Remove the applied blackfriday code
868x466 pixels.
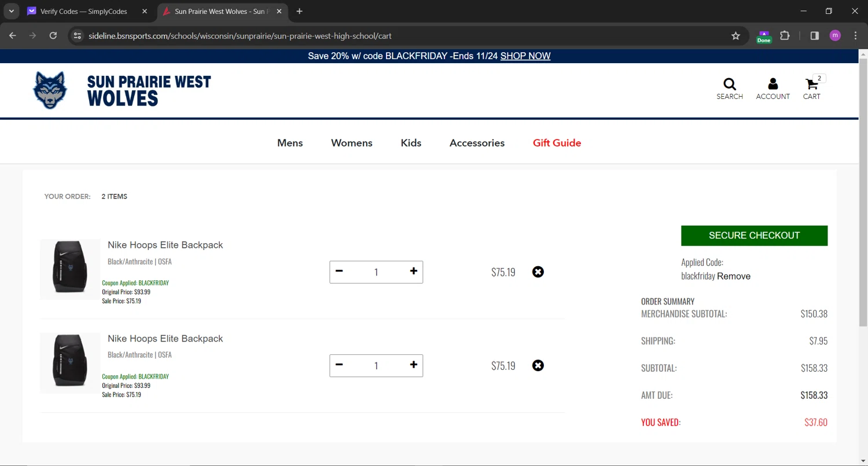(734, 277)
